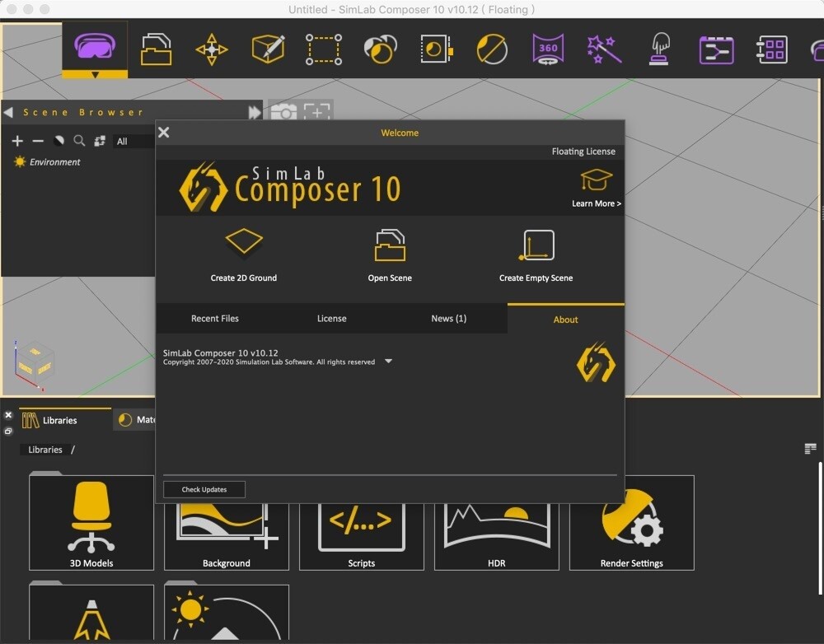This screenshot has width=824, height=644.
Task: Expand Scene Browser with double arrows
Action: pos(255,112)
